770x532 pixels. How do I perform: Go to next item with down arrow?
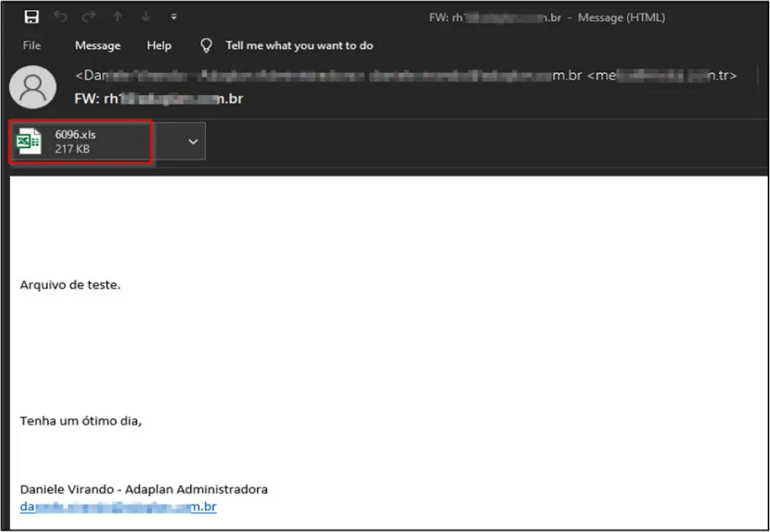146,17
